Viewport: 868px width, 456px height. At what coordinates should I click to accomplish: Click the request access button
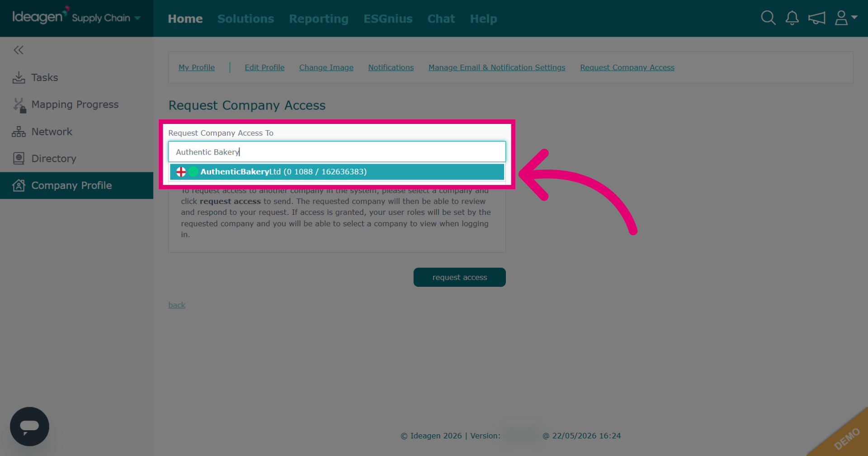click(459, 277)
